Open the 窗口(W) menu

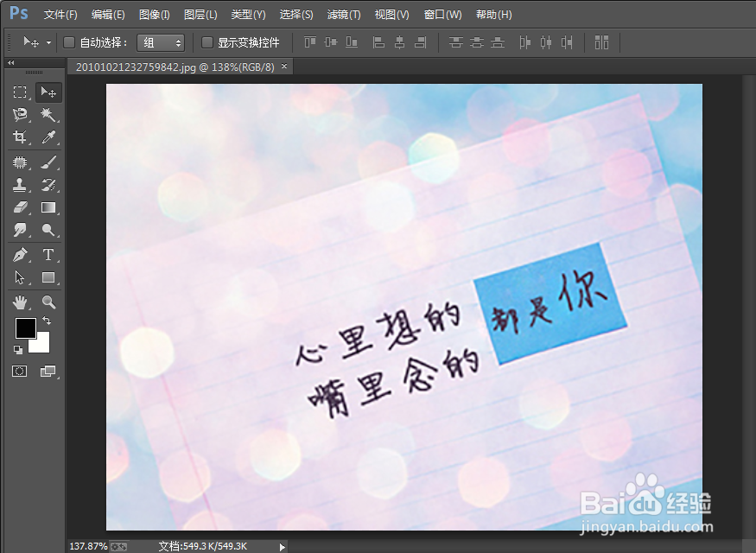(x=442, y=15)
